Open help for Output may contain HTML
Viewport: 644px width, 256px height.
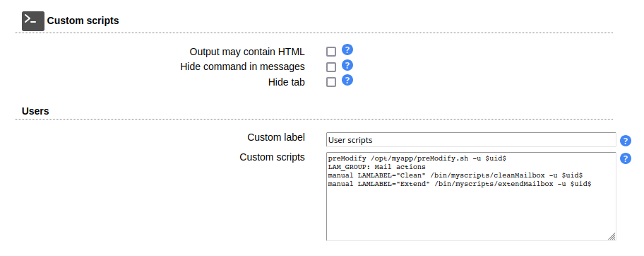tap(347, 50)
